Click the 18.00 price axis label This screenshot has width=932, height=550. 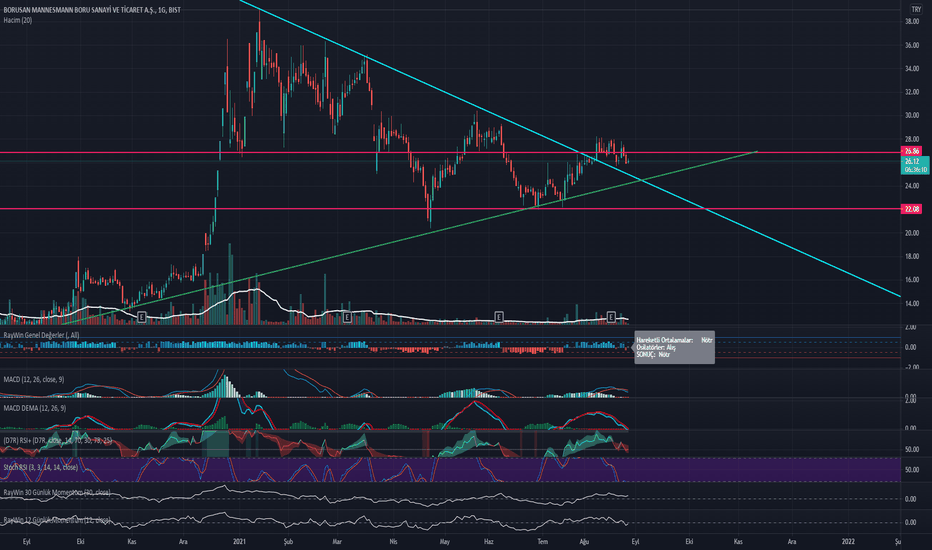[x=912, y=257]
